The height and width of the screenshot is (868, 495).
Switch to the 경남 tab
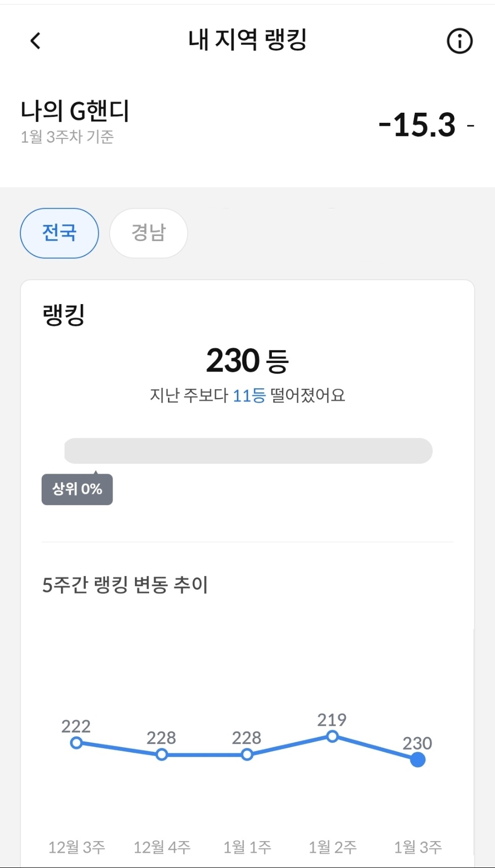coord(149,233)
